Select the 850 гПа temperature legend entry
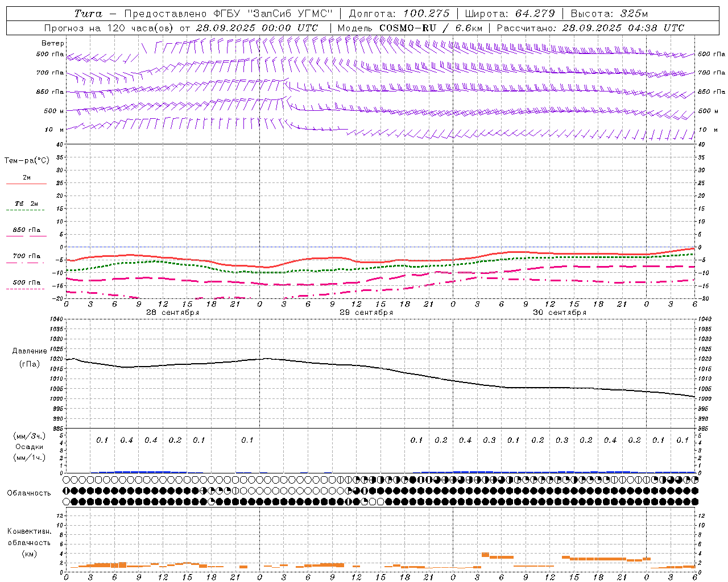Image resolution: width=728 pixels, height=582 pixels. coord(26,232)
